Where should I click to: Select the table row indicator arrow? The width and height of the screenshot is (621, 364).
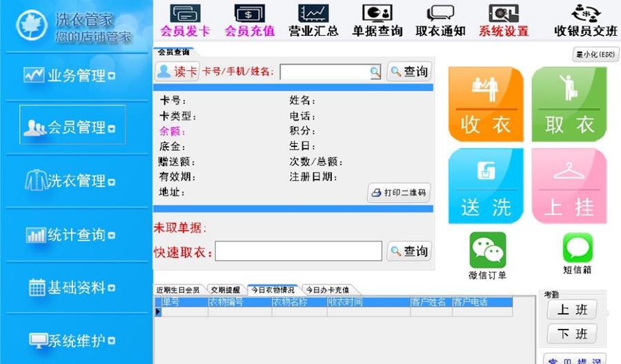coord(158,312)
